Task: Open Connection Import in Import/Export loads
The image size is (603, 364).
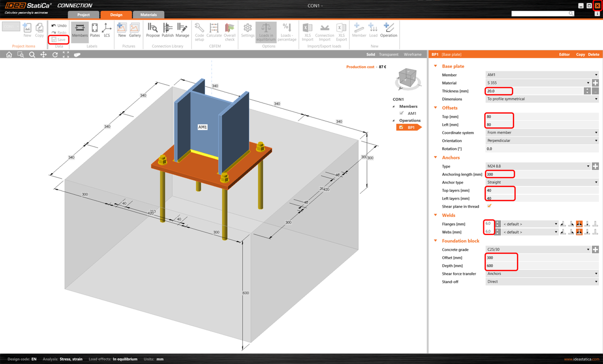Action: [324, 32]
